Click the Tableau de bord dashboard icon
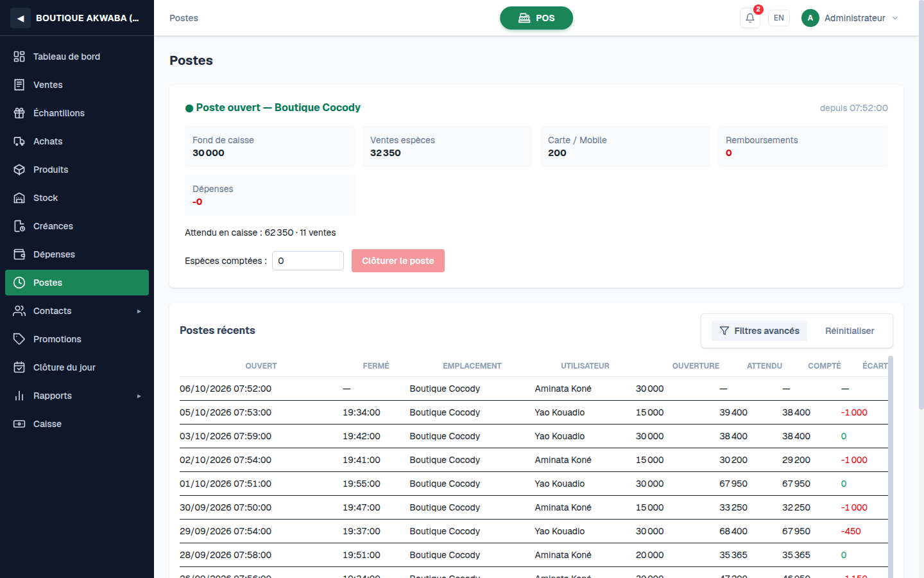 point(19,57)
